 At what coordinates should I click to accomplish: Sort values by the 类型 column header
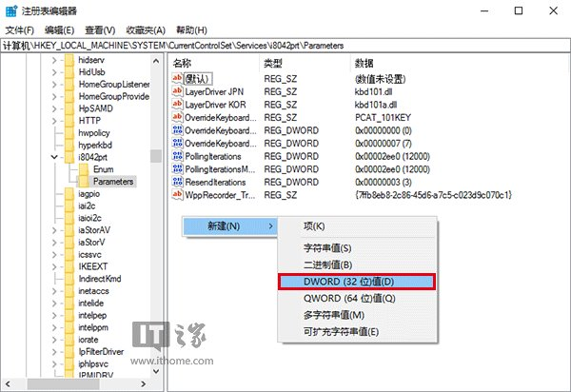(x=274, y=62)
